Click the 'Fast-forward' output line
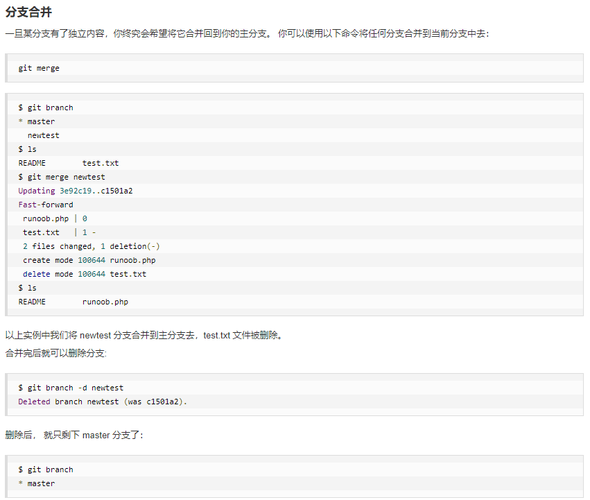The height and width of the screenshot is (500, 590). coord(46,205)
